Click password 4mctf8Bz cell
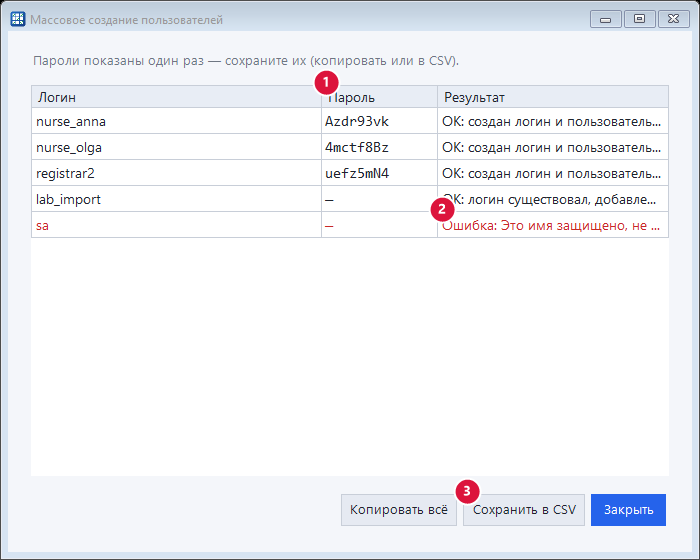The width and height of the screenshot is (700, 560). 379,147
